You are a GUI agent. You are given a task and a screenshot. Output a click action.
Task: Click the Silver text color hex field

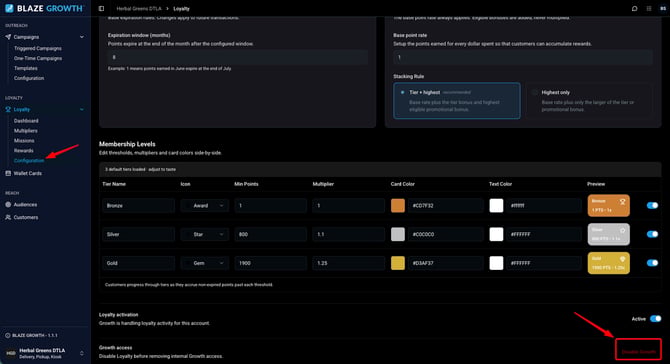[544, 234]
